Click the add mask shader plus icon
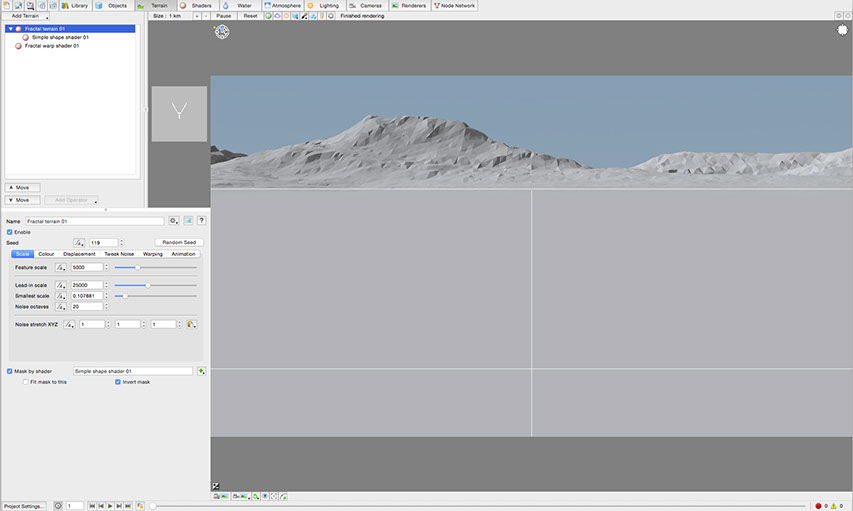 (201, 371)
